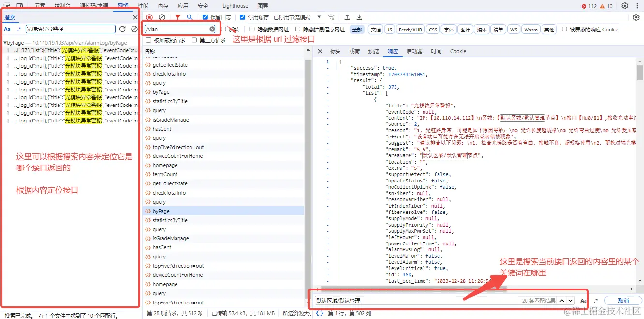
Task: Select the highlighted byPage request row
Action: (x=223, y=211)
